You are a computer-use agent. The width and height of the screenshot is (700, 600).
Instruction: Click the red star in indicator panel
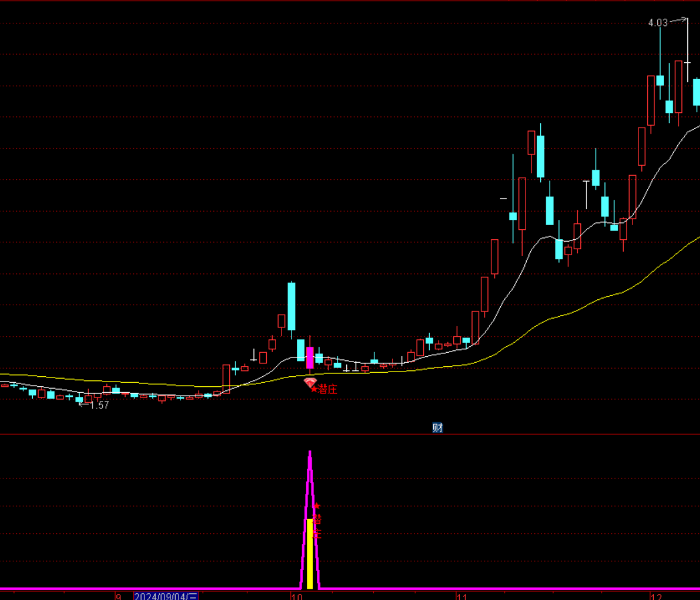click(317, 506)
